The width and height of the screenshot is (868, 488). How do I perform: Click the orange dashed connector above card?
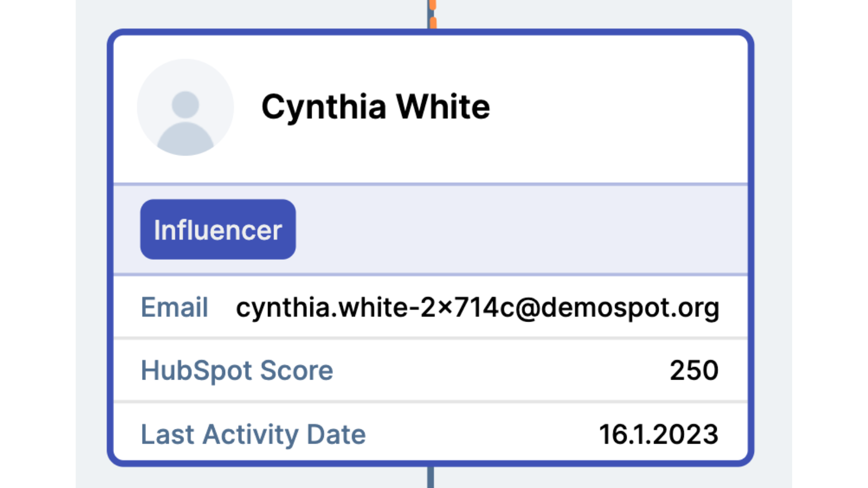432,14
